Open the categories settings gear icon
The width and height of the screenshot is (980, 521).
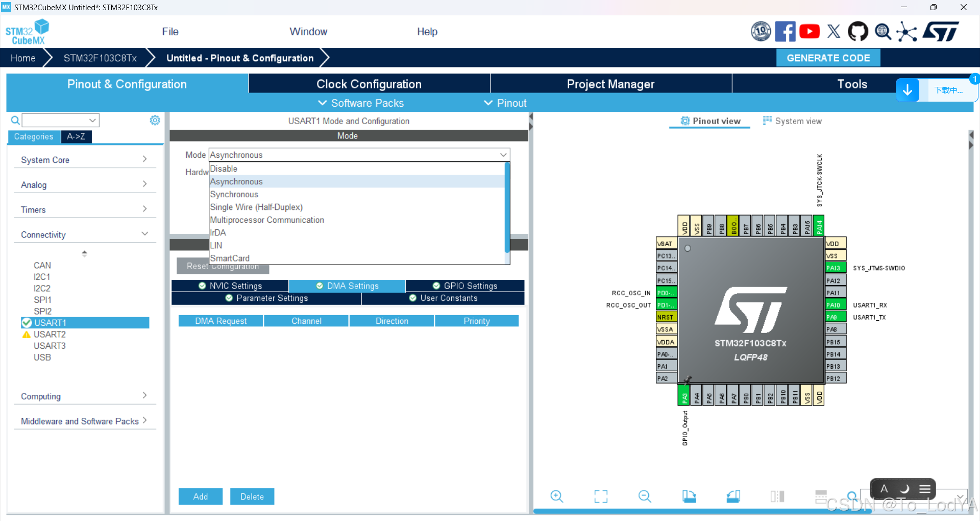155,120
